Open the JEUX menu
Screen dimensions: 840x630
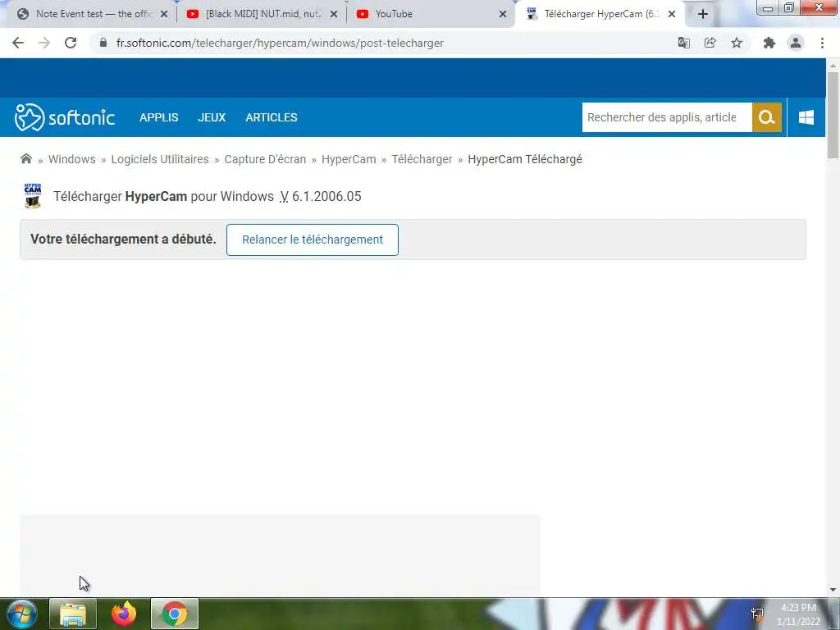click(212, 117)
